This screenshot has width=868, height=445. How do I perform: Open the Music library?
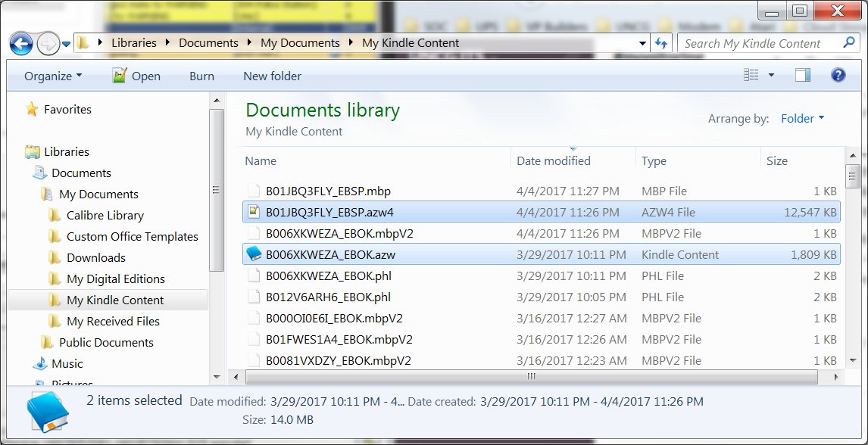point(67,364)
